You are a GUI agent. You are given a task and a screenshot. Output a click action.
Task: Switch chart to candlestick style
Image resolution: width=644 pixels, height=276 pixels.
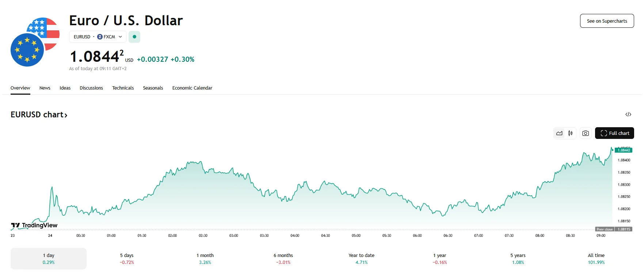coord(570,133)
